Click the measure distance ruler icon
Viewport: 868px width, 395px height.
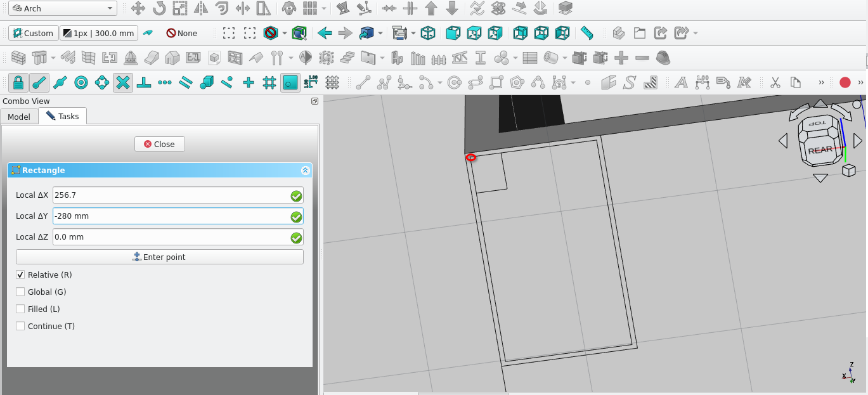point(587,33)
